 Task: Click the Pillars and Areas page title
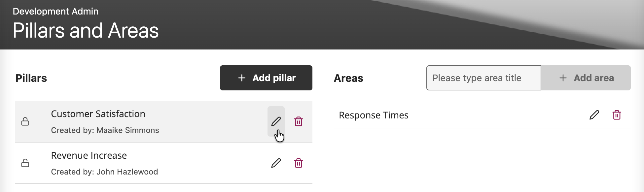point(86,30)
